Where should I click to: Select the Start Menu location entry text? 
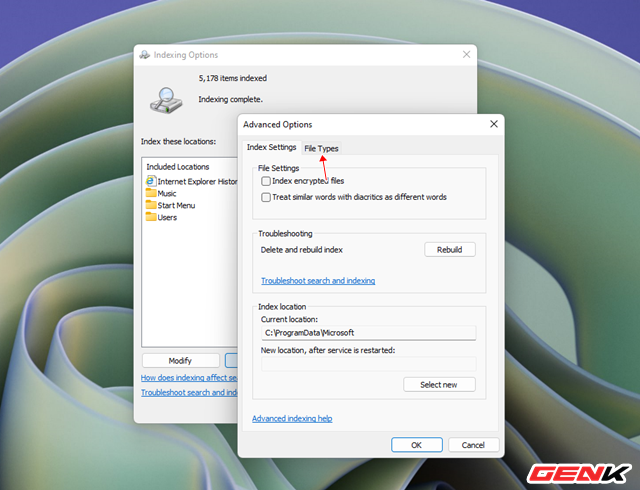coord(176,205)
